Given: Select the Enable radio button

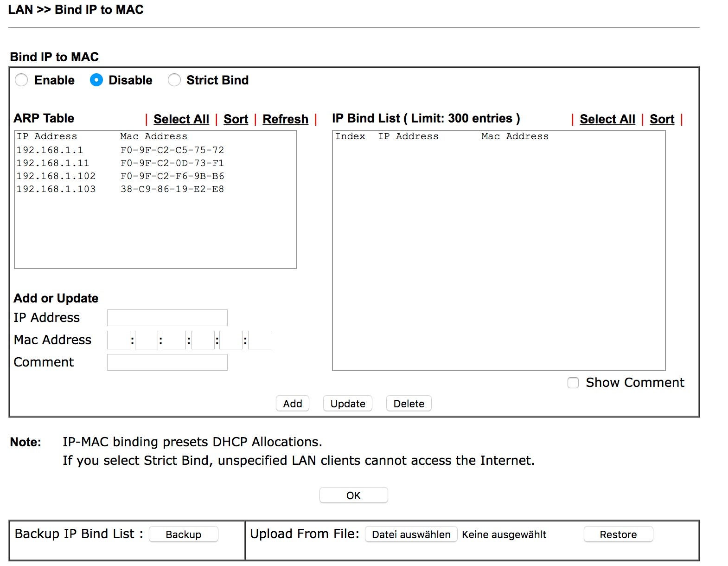Looking at the screenshot, I should (x=21, y=80).
